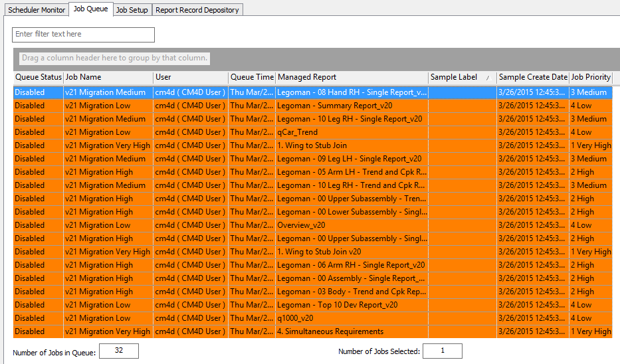620x364 pixels.
Task: Click the filter text input field
Action: [83, 35]
